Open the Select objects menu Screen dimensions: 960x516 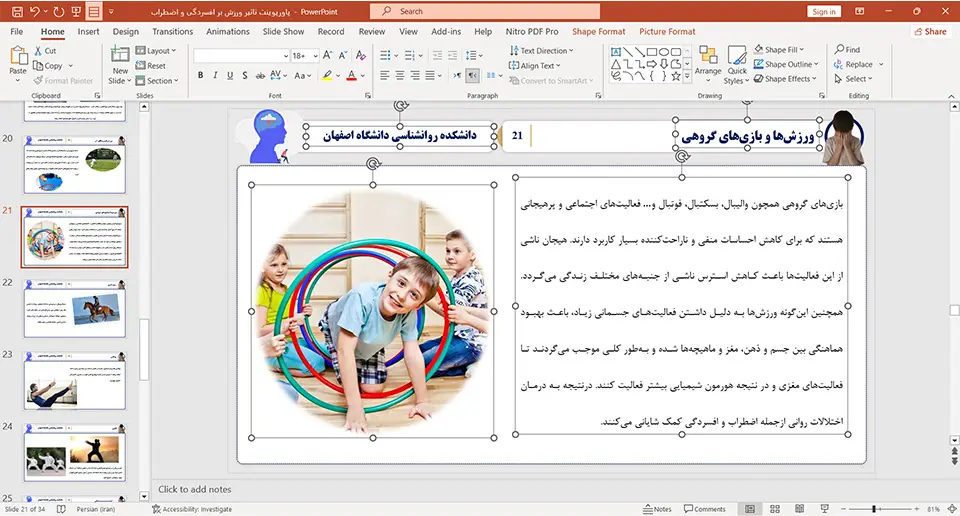point(851,79)
